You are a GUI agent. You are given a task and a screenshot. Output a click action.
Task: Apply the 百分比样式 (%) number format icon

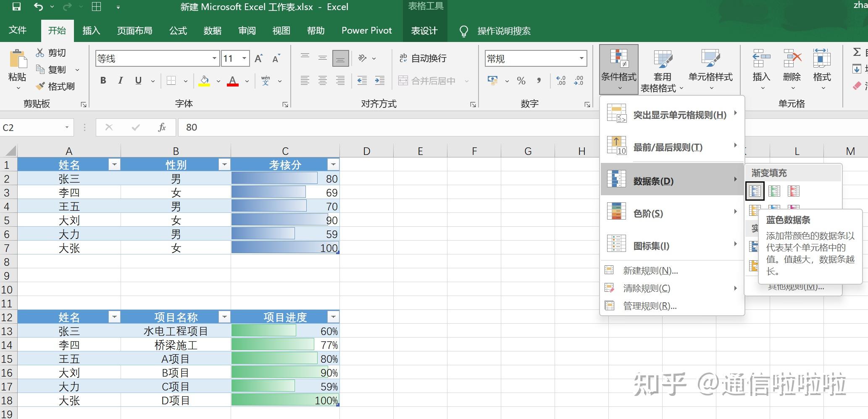tap(521, 81)
